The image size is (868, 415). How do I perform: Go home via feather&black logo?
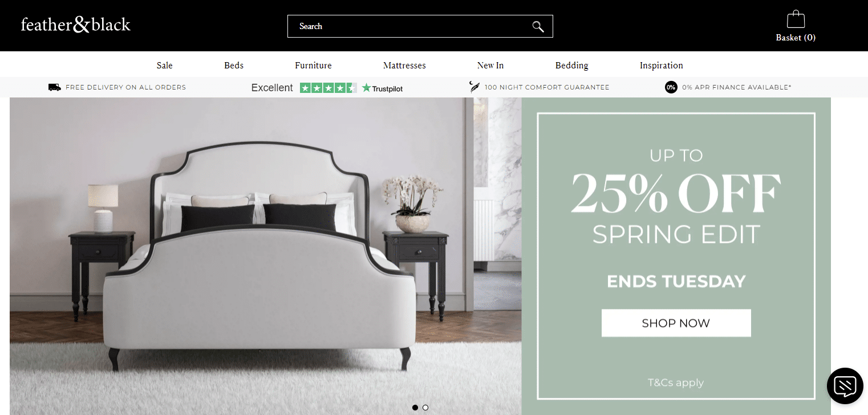pos(76,25)
